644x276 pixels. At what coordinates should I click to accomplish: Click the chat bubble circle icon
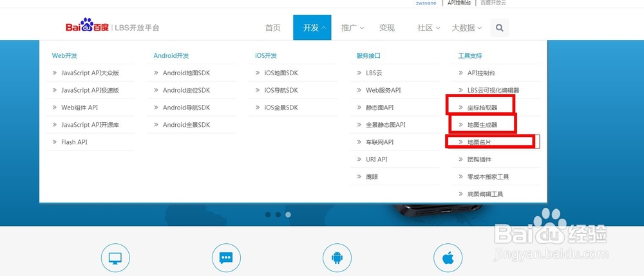coord(226,258)
